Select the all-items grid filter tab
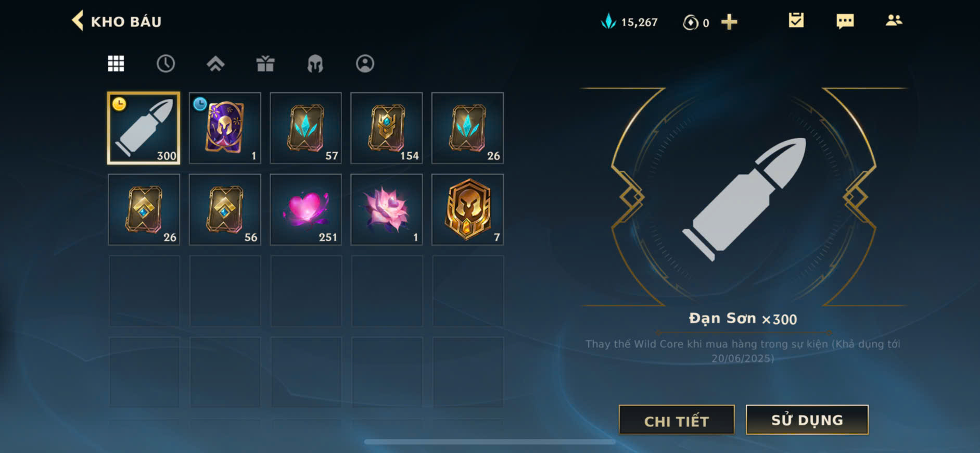The width and height of the screenshot is (980, 453). [x=116, y=64]
